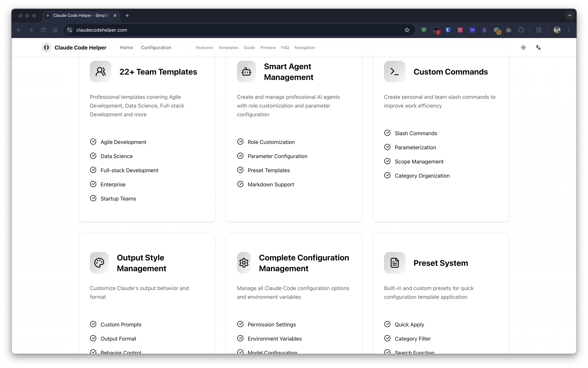Click the 22+ Team Templates heading
Viewport: 588px width, 368px height.
tap(158, 72)
